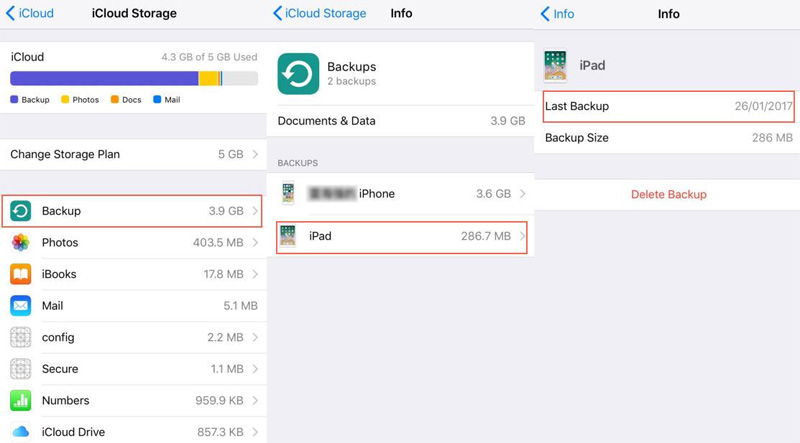Image resolution: width=800 pixels, height=443 pixels.
Task: Expand the iPad 286.7 MB backup chevron
Action: pos(522,236)
